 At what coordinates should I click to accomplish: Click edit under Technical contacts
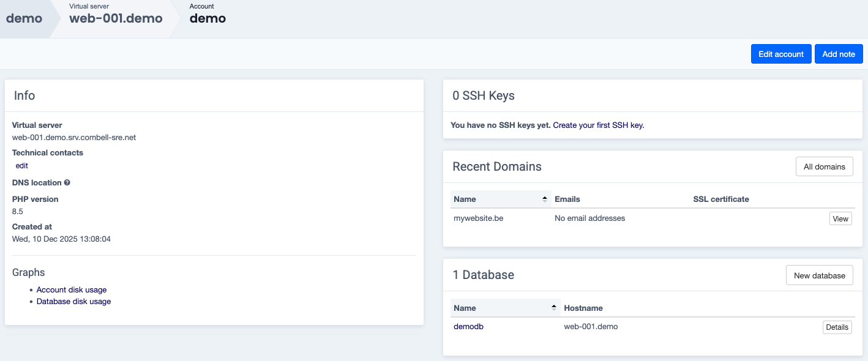22,166
